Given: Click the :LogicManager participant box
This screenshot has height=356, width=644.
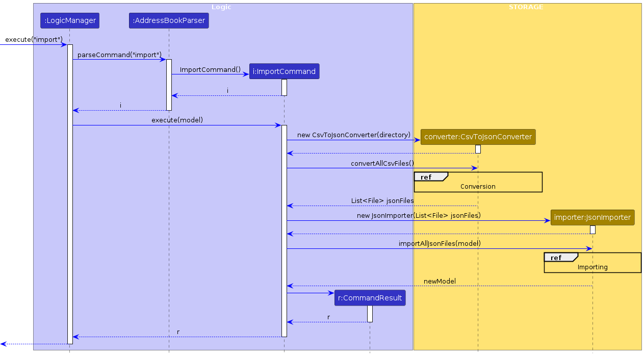Looking at the screenshot, I should 69,20.
